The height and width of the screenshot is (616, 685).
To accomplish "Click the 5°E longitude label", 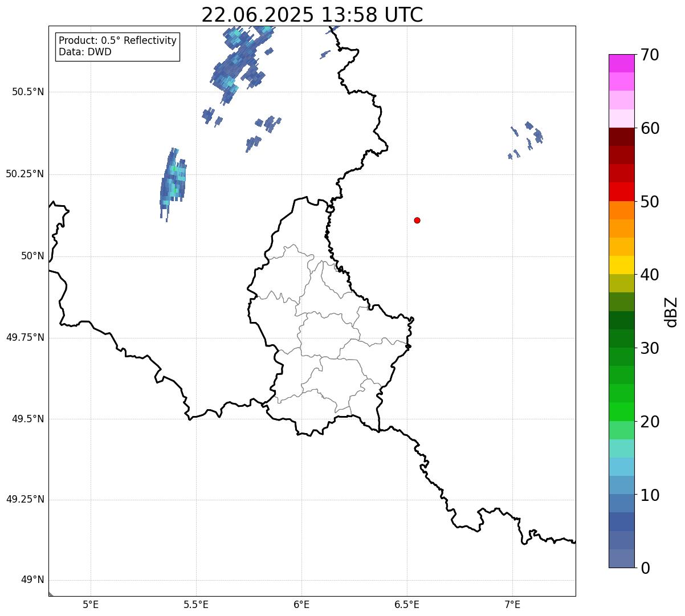I will coord(91,604).
